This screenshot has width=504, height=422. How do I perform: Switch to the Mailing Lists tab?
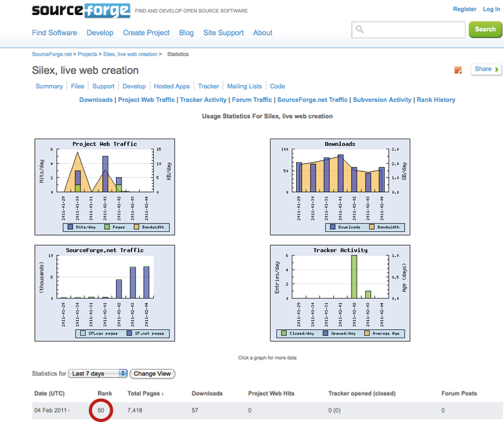(x=244, y=86)
